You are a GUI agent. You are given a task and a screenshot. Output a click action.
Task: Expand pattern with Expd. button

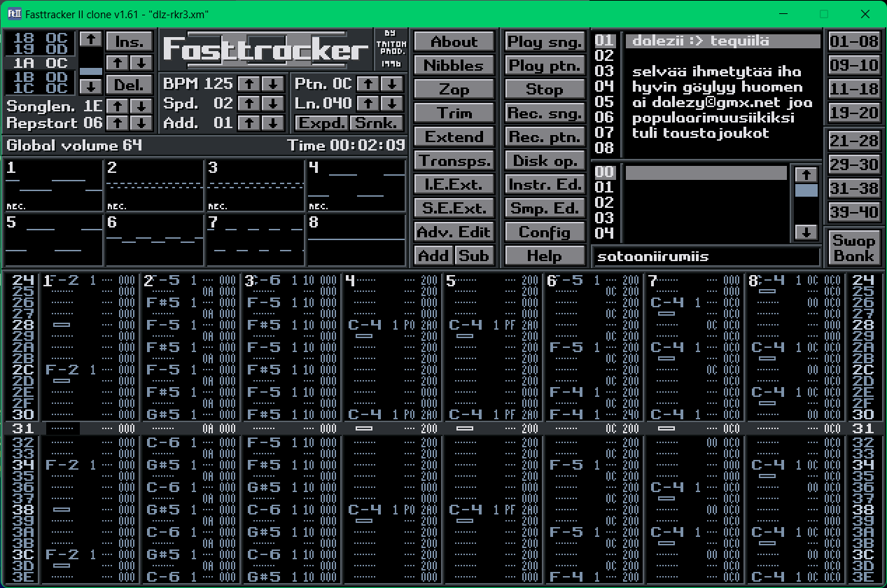coord(321,122)
